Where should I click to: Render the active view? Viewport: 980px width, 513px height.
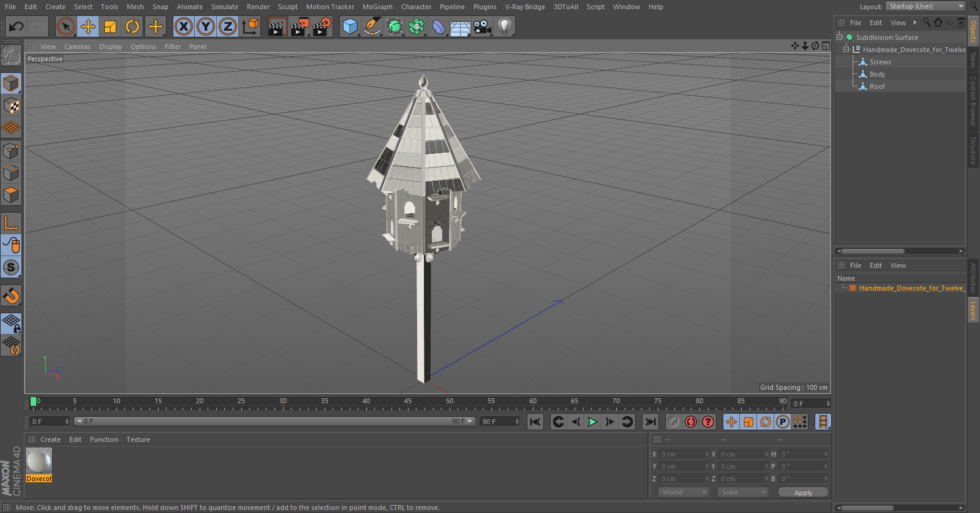tap(277, 26)
